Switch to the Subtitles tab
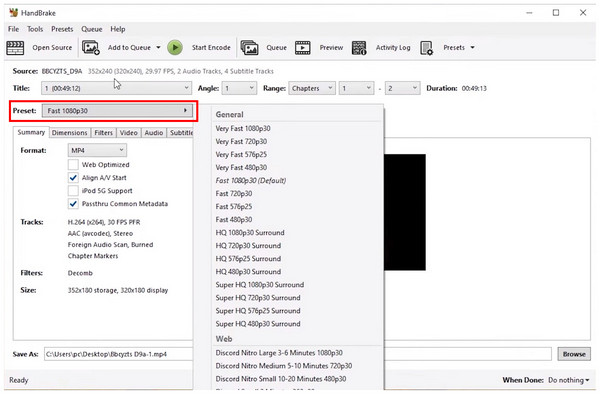Image resolution: width=600 pixels, height=394 pixels. tap(181, 133)
